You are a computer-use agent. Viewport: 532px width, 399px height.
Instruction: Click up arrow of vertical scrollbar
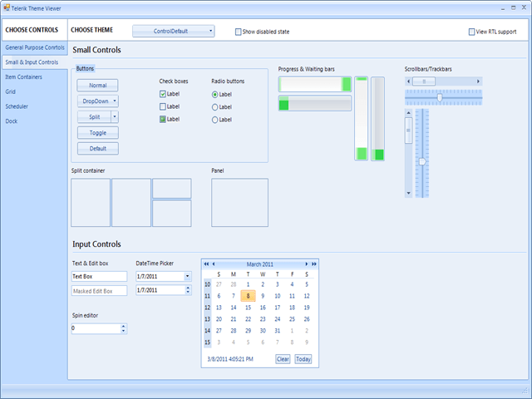coord(408,113)
